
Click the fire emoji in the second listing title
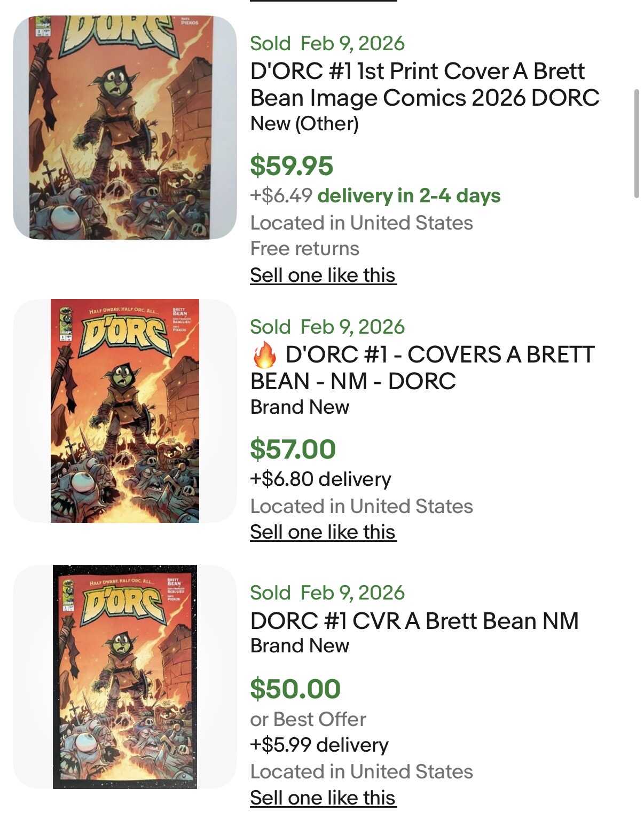click(x=264, y=356)
